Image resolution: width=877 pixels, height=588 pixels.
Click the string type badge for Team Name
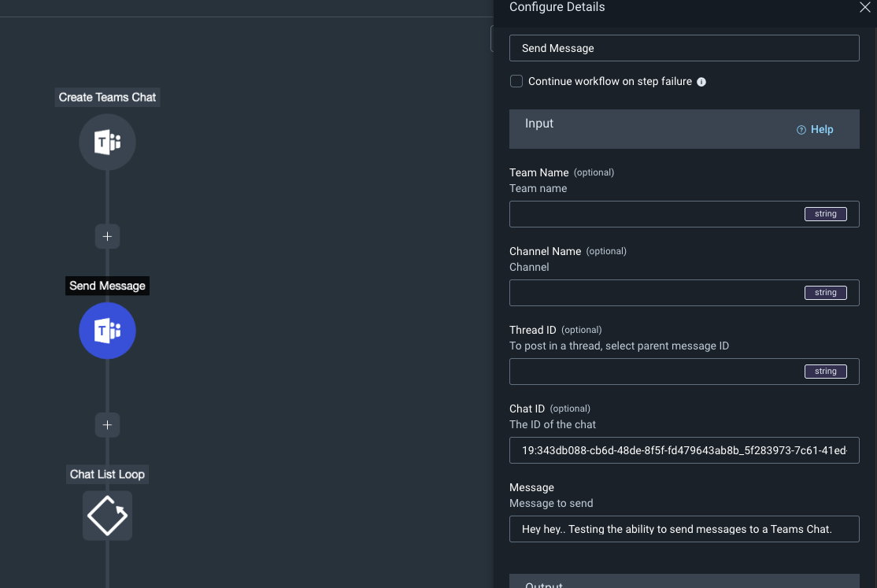825,214
